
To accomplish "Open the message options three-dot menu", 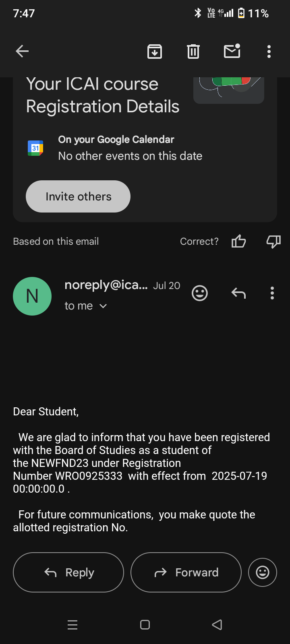I will tap(272, 293).
